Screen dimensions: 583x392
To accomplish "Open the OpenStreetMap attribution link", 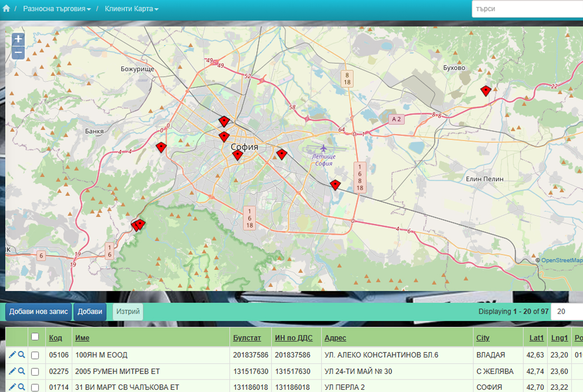I will (562, 260).
